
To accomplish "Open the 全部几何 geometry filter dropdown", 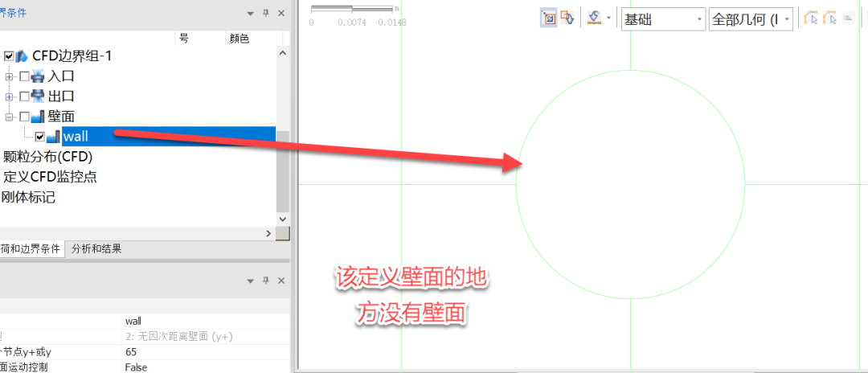I will point(751,19).
